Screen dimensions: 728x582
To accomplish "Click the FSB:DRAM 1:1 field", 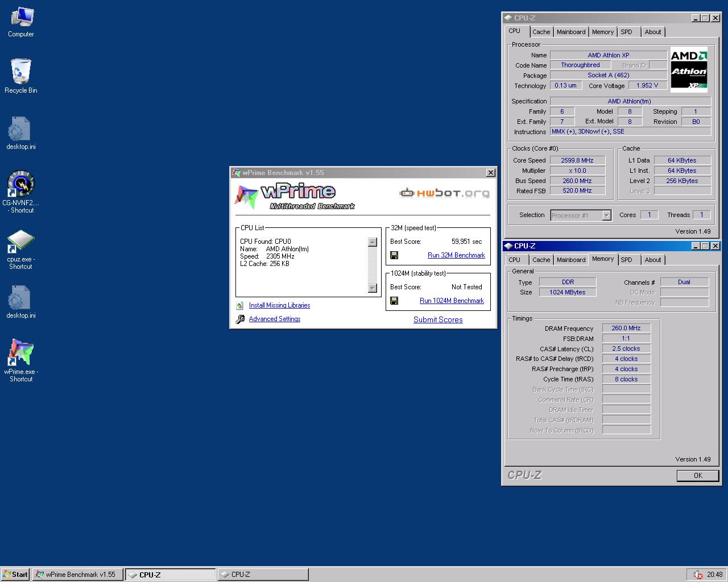I will coord(626,339).
